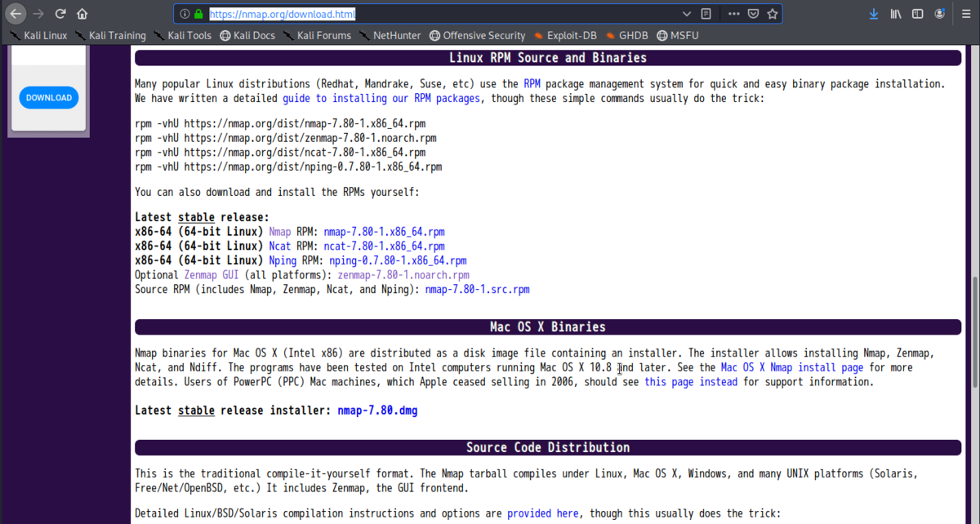Go back to the previous page
The height and width of the screenshot is (524, 980).
tap(16, 14)
